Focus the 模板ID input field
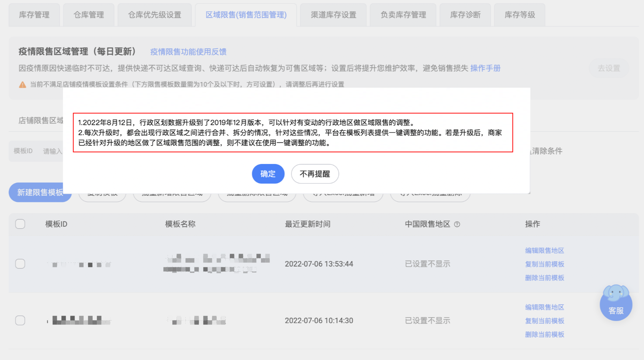644x360 pixels. [x=52, y=151]
